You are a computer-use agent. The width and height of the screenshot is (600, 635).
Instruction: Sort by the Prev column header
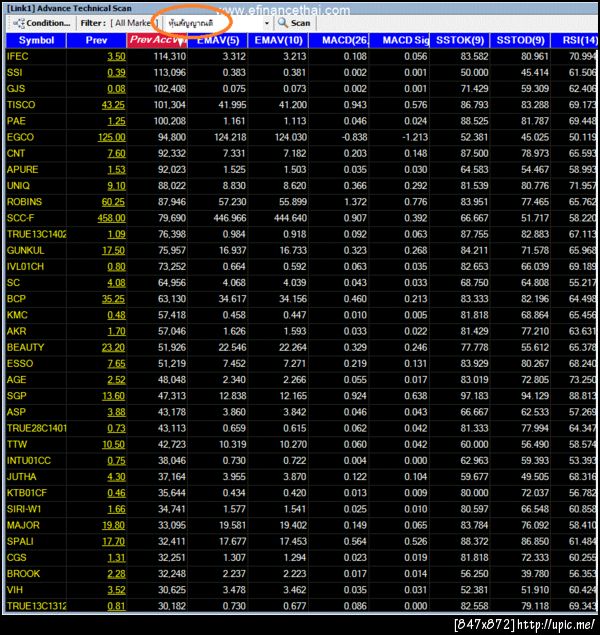(x=96, y=40)
